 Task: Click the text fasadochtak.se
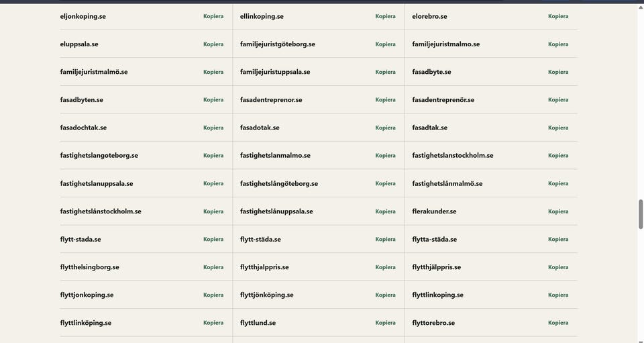coord(83,128)
